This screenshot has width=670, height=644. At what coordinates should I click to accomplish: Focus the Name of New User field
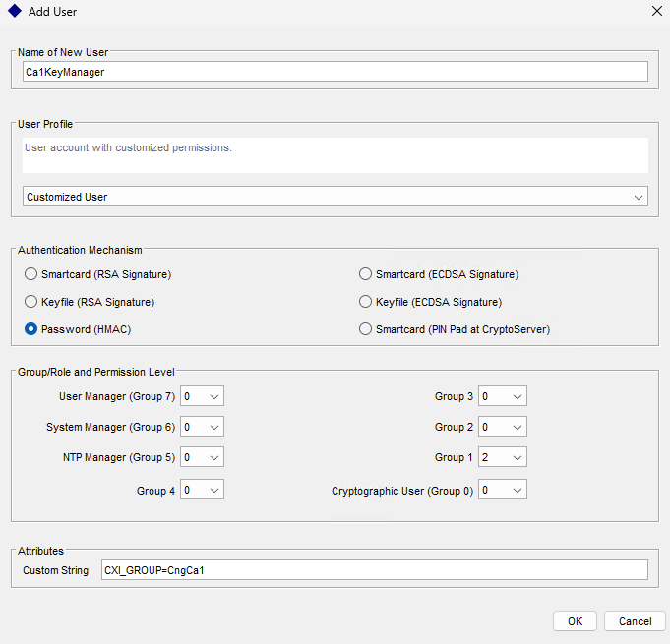(335, 72)
